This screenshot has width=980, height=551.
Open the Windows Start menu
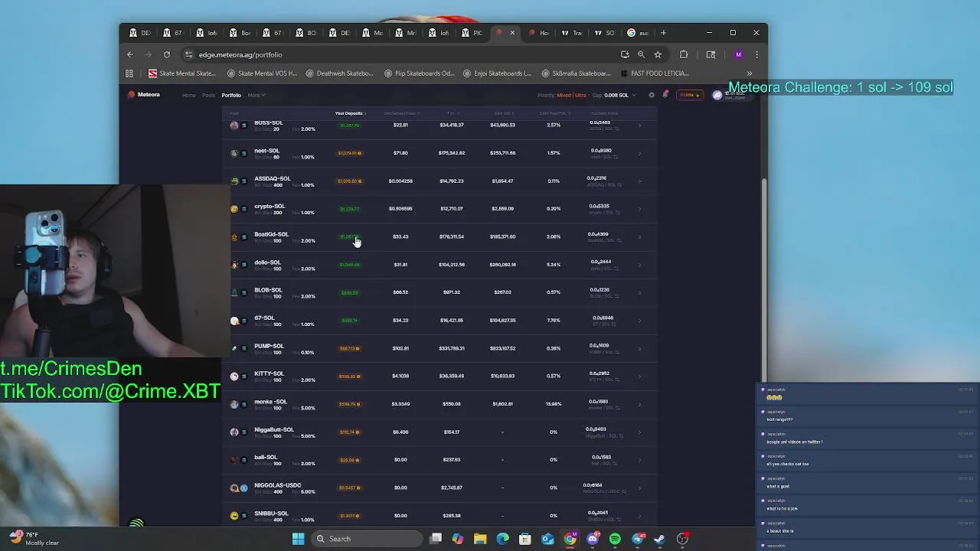298,539
